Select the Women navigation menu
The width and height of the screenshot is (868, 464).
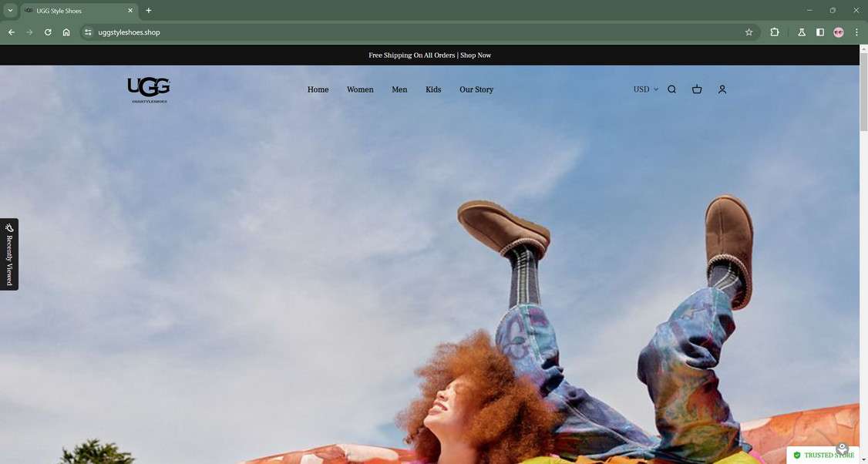coord(360,89)
